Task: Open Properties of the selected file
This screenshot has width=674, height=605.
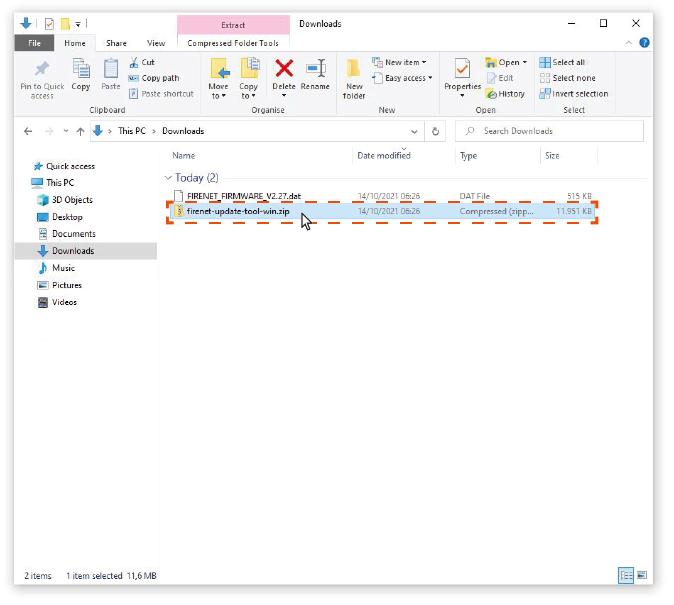Action: coord(463,74)
